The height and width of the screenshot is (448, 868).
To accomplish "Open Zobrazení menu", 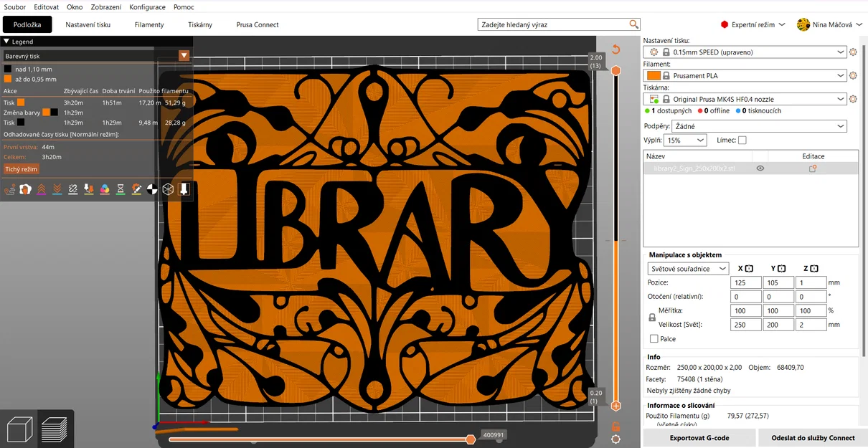I will point(106,6).
